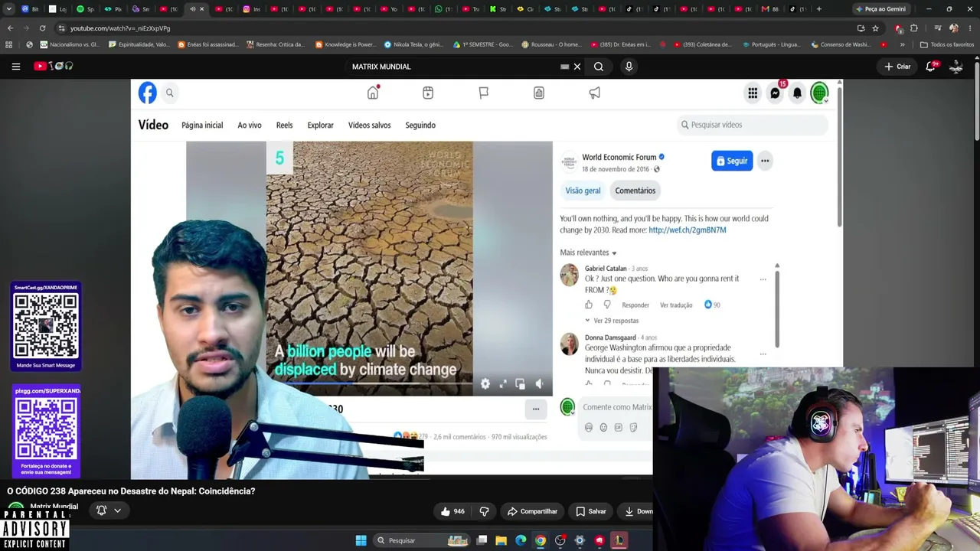980x551 pixels.
Task: Click the 'Pesquisar vídeos' search field
Action: [753, 125]
